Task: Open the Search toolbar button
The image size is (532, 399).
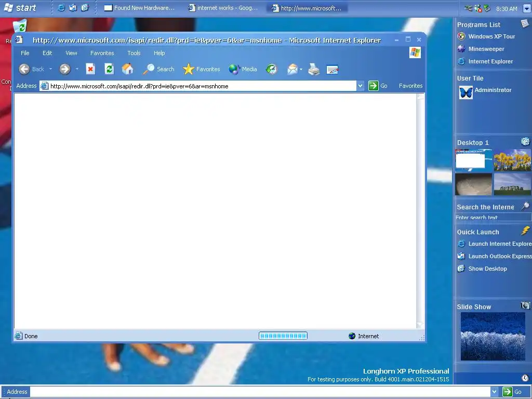Action: [158, 69]
